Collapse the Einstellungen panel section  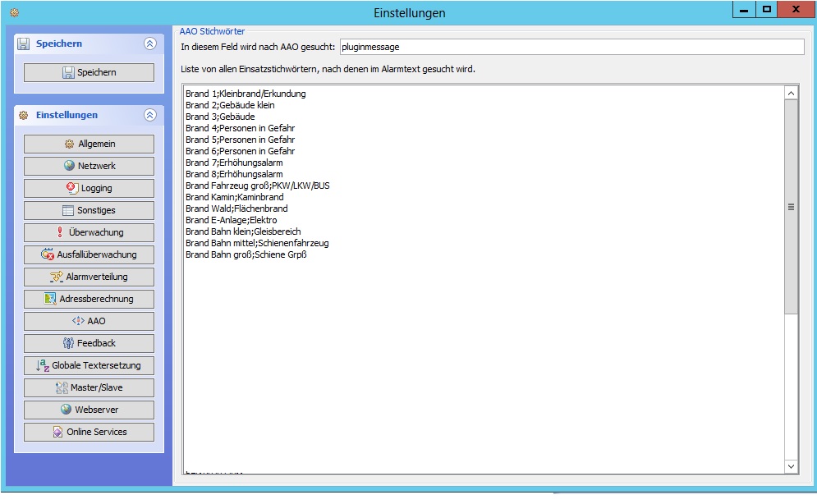(x=149, y=116)
